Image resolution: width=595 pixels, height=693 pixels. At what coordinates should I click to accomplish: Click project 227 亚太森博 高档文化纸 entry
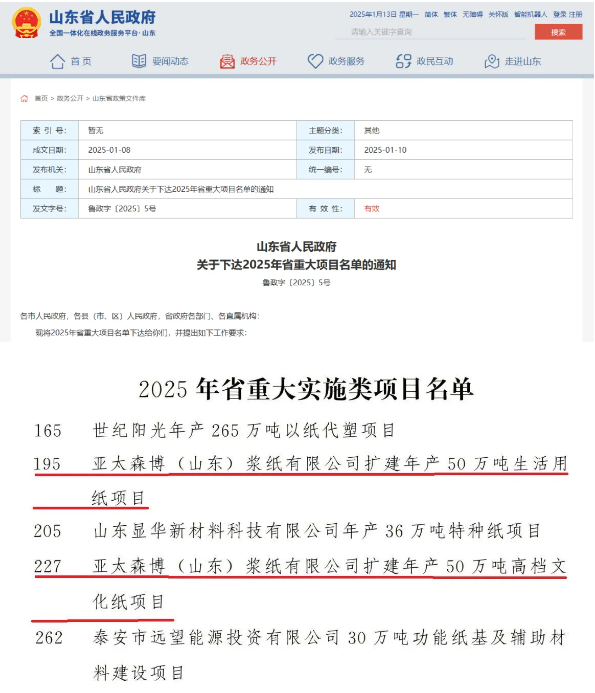coord(300,583)
